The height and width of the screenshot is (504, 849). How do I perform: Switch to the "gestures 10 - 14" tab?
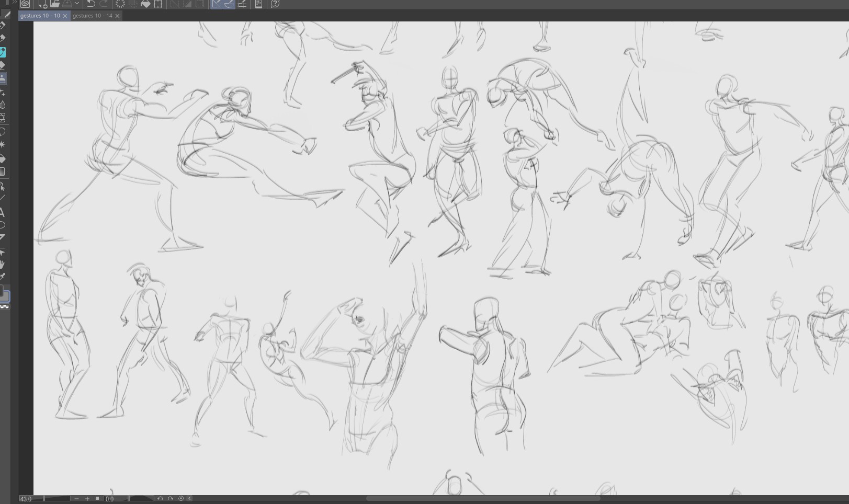pos(93,16)
